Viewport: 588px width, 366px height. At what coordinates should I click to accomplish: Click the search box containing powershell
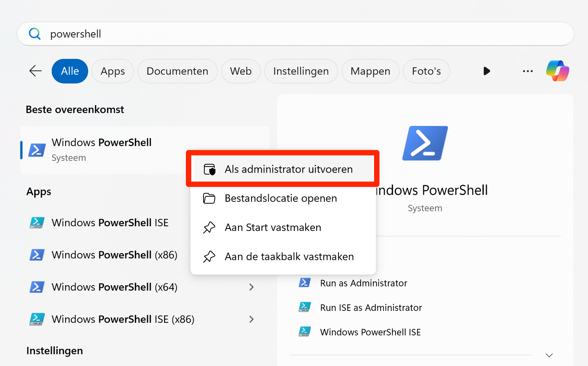coord(295,34)
